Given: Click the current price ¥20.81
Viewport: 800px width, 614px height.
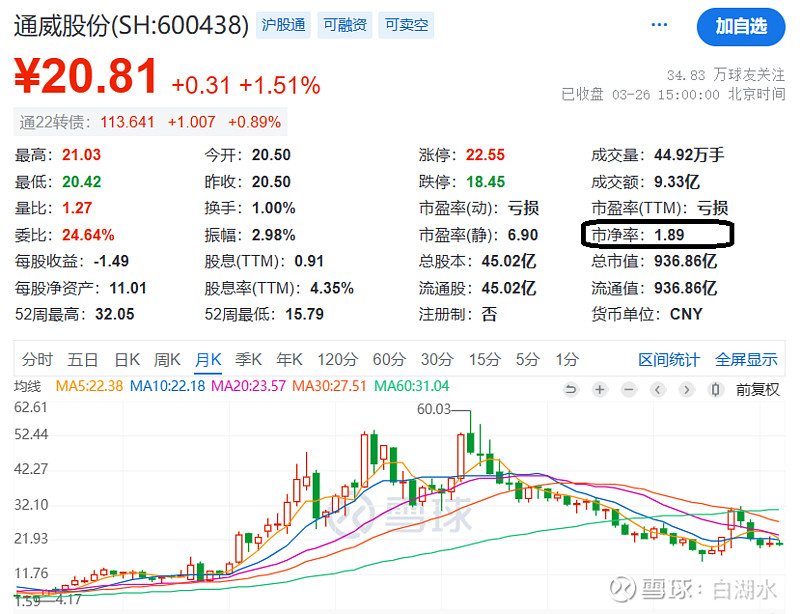Looking at the screenshot, I should (86, 77).
